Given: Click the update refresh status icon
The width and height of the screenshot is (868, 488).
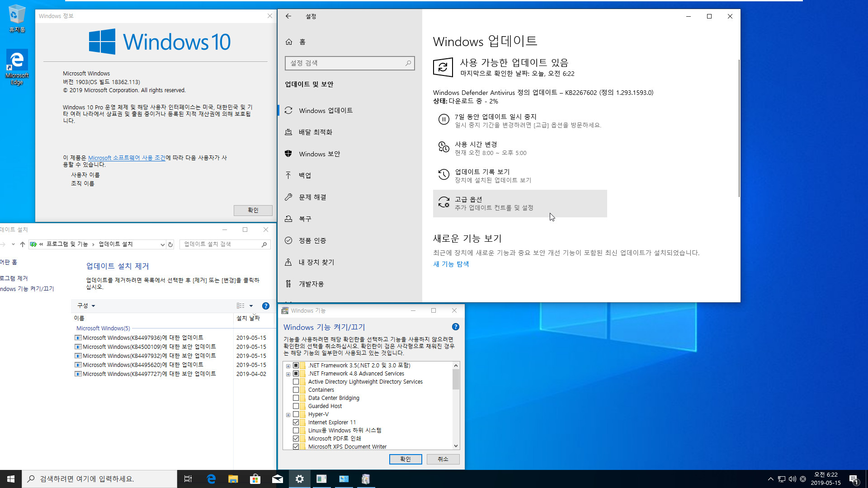Looking at the screenshot, I should coord(443,67).
